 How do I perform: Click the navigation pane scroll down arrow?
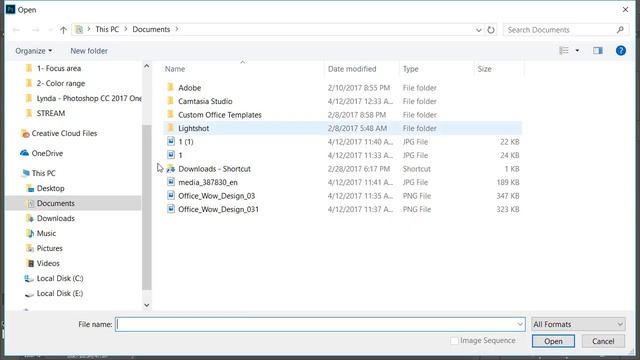147,305
